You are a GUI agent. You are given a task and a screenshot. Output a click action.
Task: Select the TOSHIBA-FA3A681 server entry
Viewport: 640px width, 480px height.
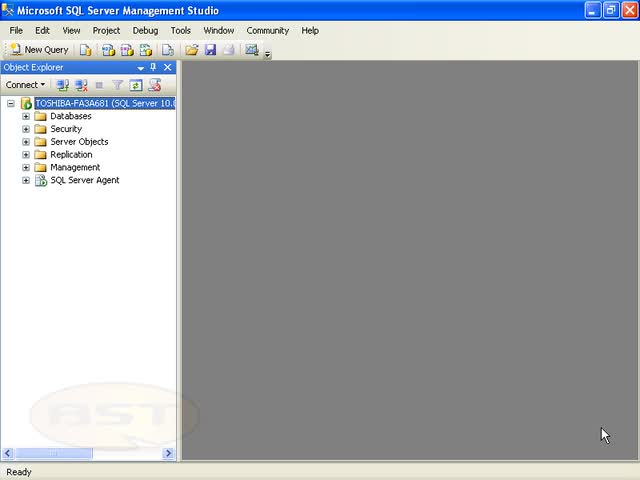[x=105, y=103]
